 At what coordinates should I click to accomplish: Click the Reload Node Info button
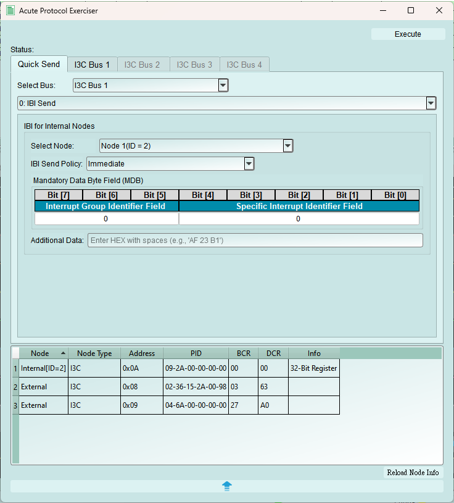pos(413,472)
